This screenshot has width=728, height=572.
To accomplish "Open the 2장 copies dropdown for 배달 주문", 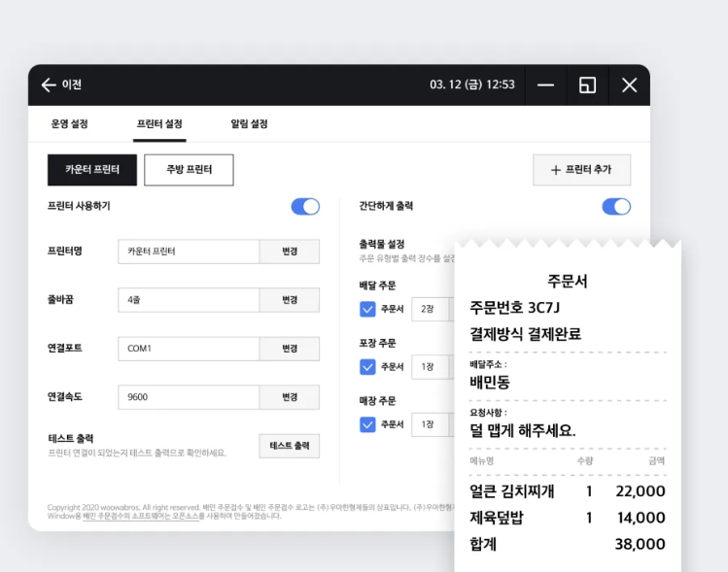I will (x=433, y=309).
